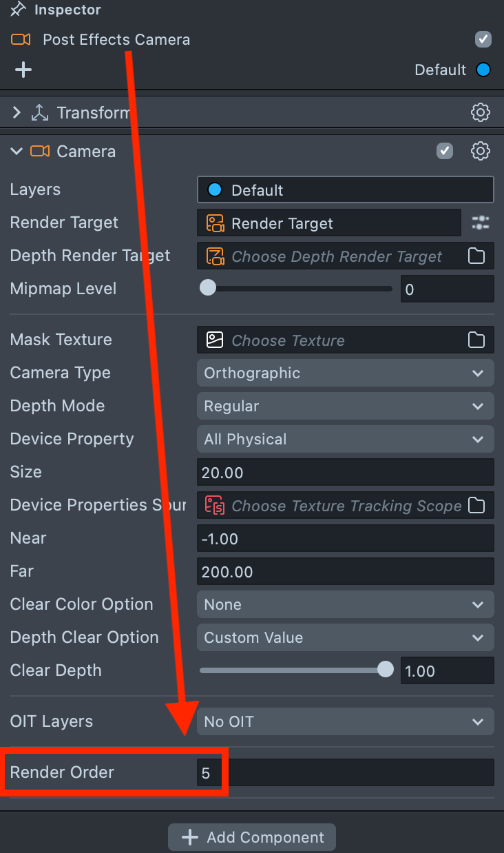This screenshot has height=853, width=504.
Task: Toggle the Post Effects Camera object checkbox
Action: [x=483, y=39]
